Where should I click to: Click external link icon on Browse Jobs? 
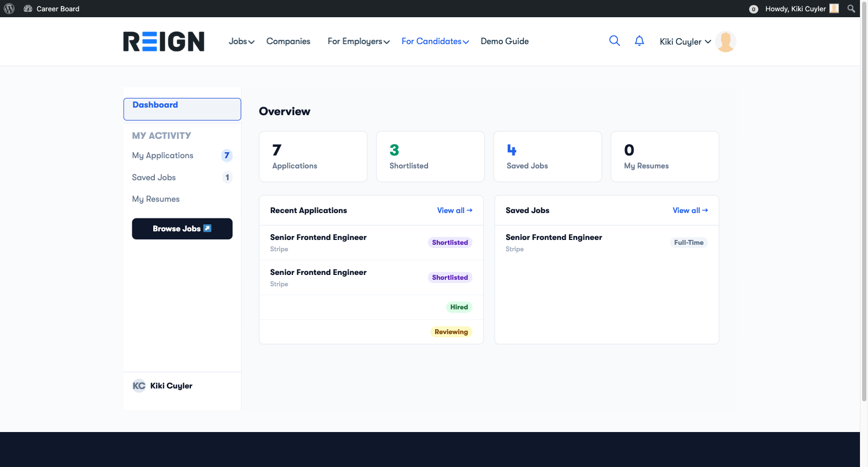[x=208, y=229]
